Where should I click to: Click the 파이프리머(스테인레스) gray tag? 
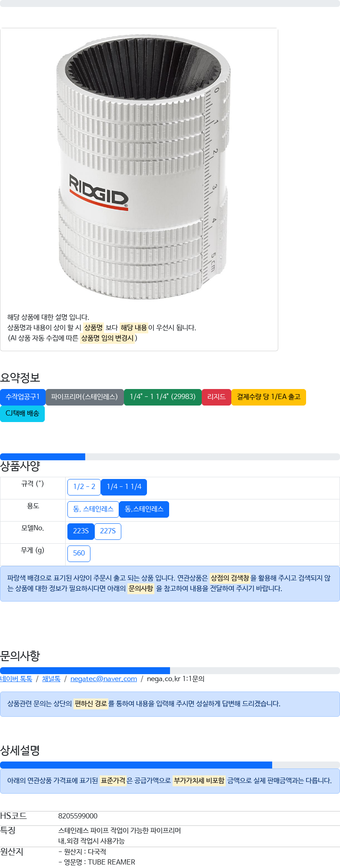(84, 397)
